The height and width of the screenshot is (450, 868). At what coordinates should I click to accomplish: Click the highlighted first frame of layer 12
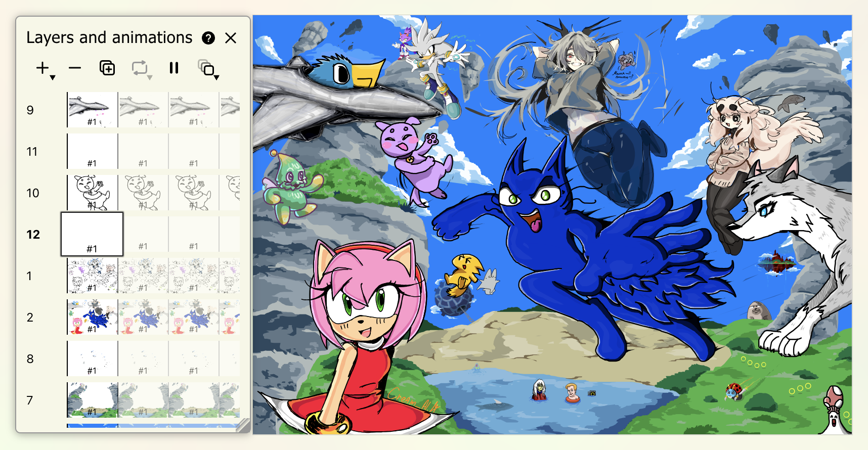tap(92, 234)
